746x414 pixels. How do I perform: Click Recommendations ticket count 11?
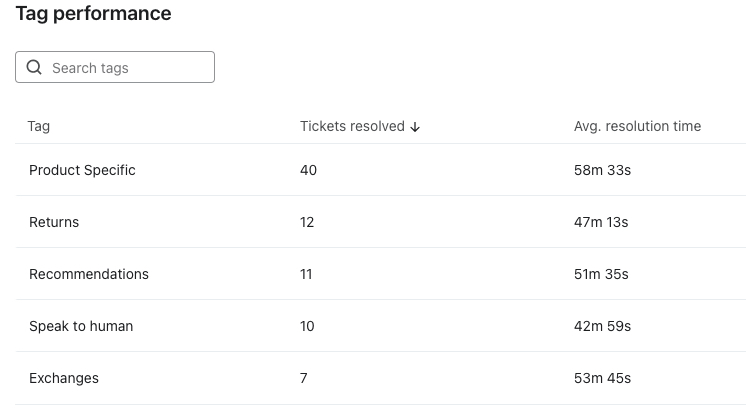coord(306,274)
